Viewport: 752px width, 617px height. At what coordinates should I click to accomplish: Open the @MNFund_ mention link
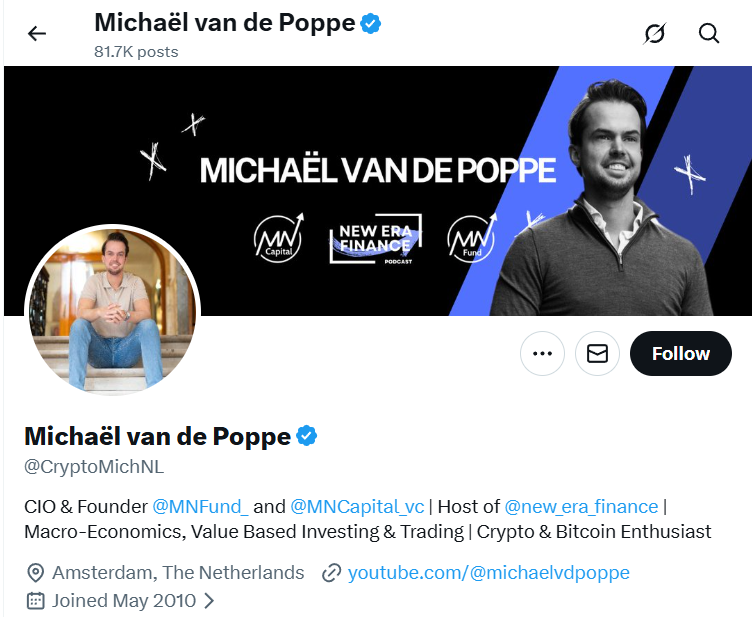tap(200, 506)
